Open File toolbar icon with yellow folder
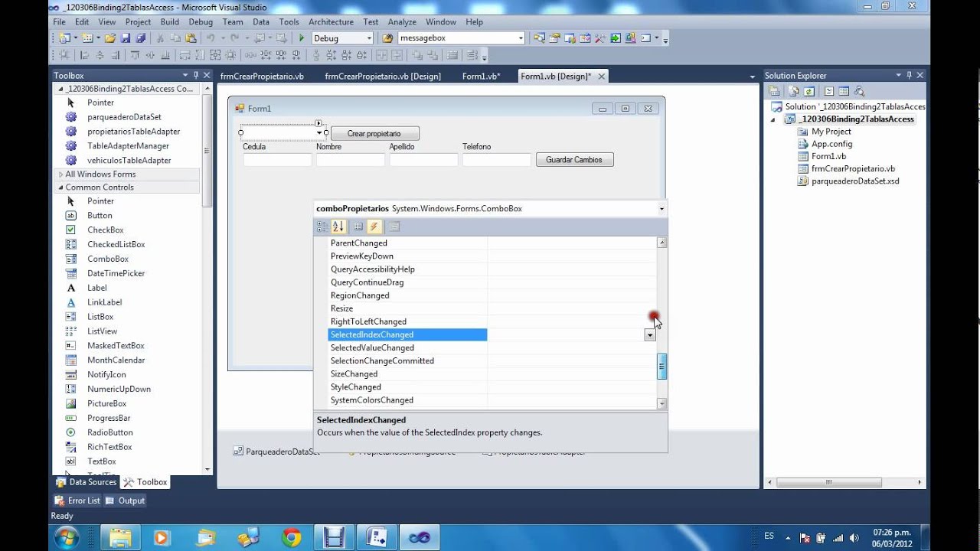This screenshot has height=551, width=980. click(110, 37)
